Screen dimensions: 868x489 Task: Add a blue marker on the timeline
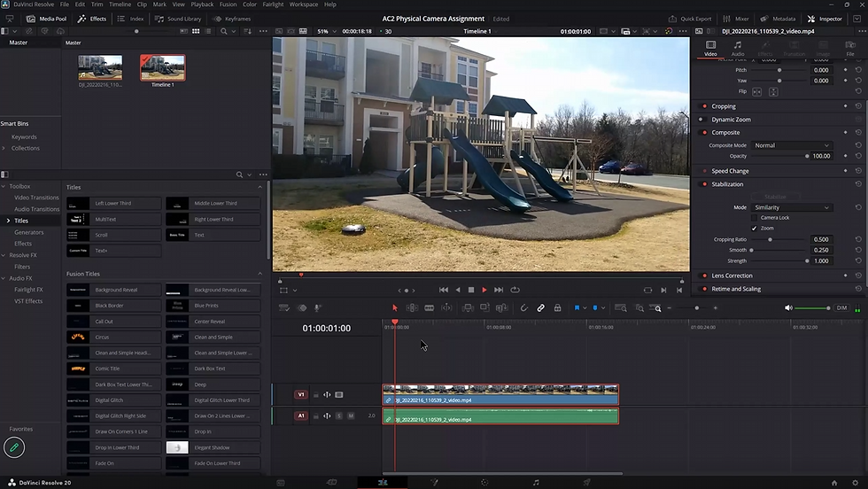pyautogui.click(x=595, y=308)
